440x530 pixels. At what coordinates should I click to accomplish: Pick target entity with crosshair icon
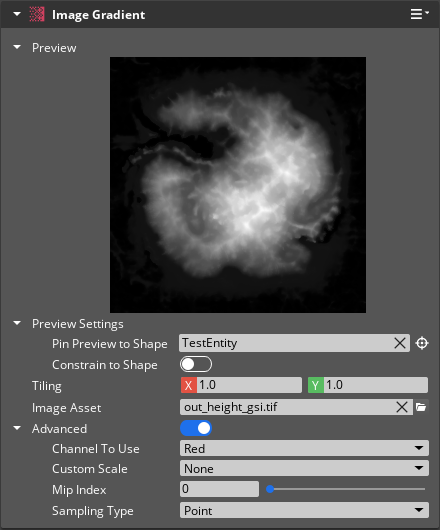point(422,343)
